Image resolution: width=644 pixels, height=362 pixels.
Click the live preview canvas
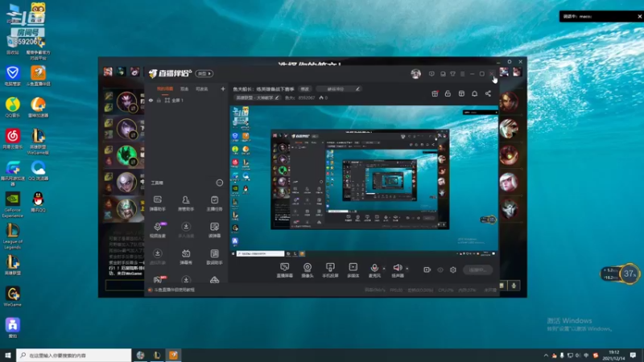pyautogui.click(x=364, y=181)
